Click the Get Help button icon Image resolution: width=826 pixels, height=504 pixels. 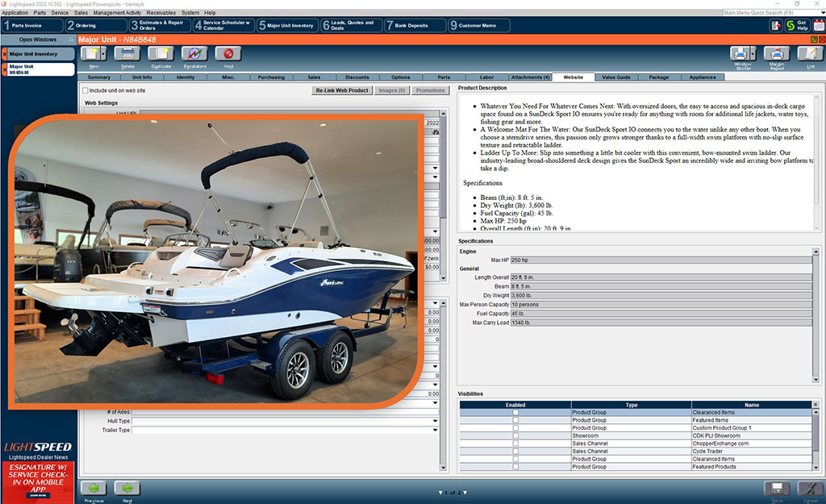(796, 25)
